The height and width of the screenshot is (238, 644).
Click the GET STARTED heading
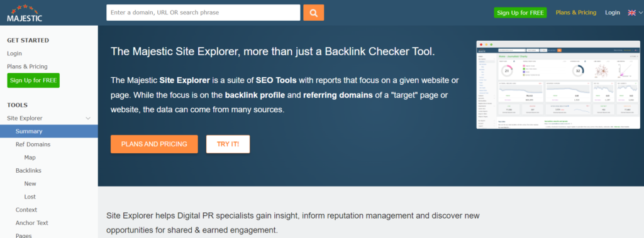point(28,40)
